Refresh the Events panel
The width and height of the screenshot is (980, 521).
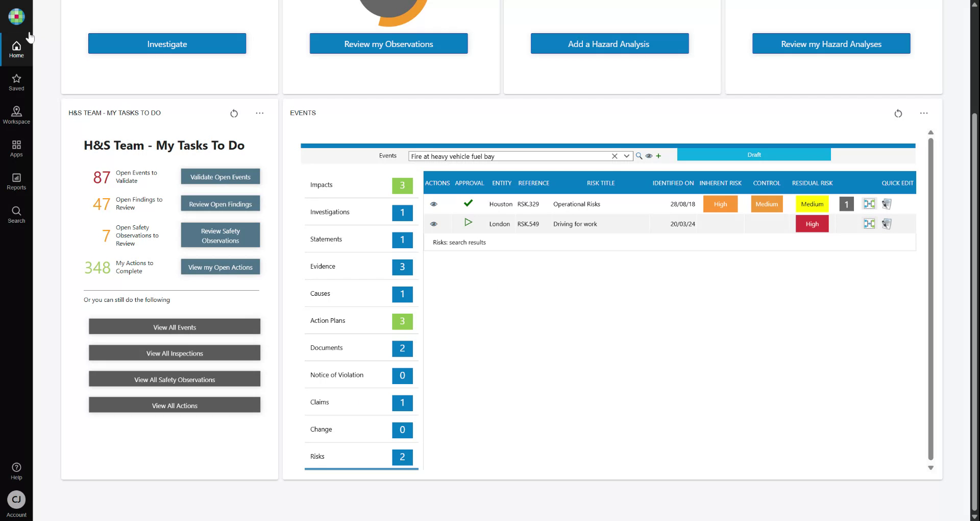[x=898, y=113]
